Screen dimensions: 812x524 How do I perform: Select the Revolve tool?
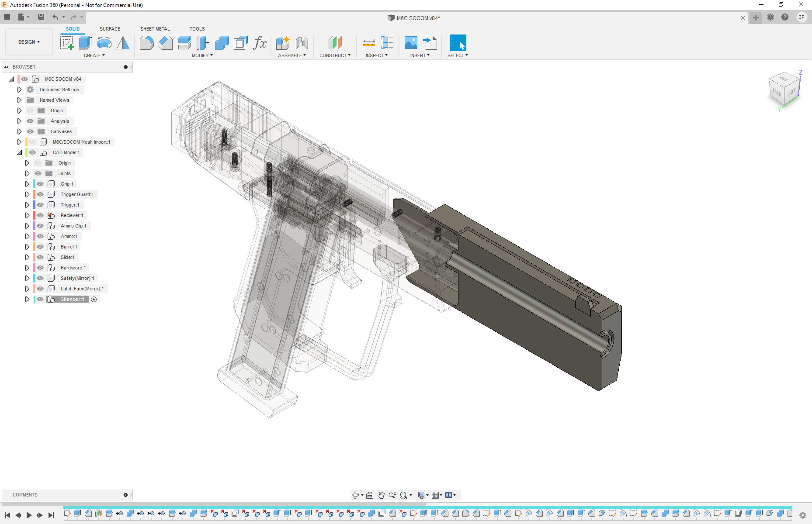[104, 43]
